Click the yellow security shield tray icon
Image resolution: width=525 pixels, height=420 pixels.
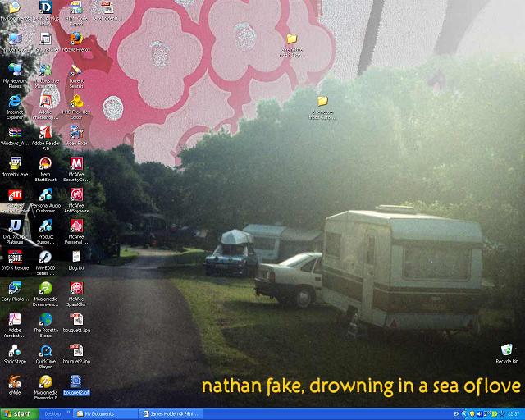click(472, 414)
